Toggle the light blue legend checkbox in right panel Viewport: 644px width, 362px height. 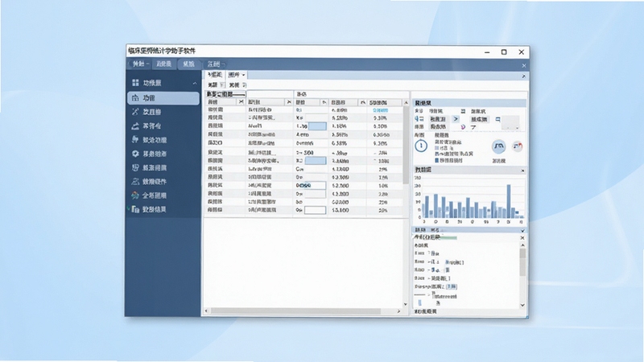pos(436,148)
